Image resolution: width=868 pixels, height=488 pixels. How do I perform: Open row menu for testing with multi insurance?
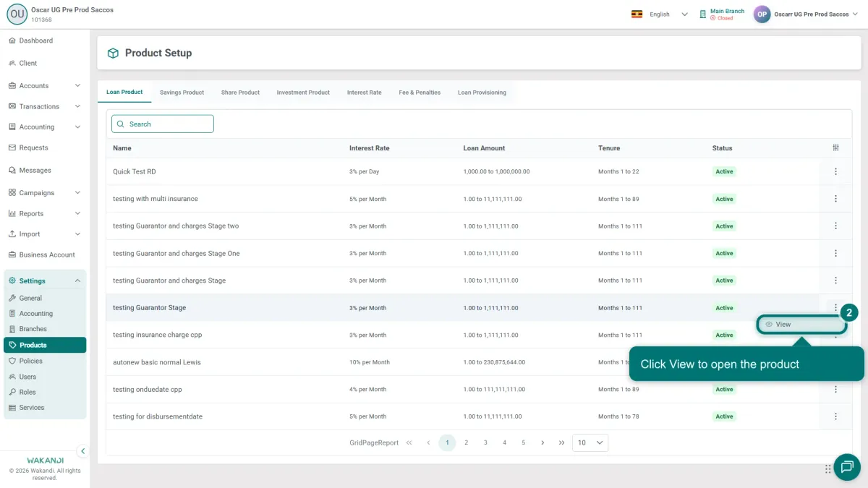pyautogui.click(x=835, y=199)
